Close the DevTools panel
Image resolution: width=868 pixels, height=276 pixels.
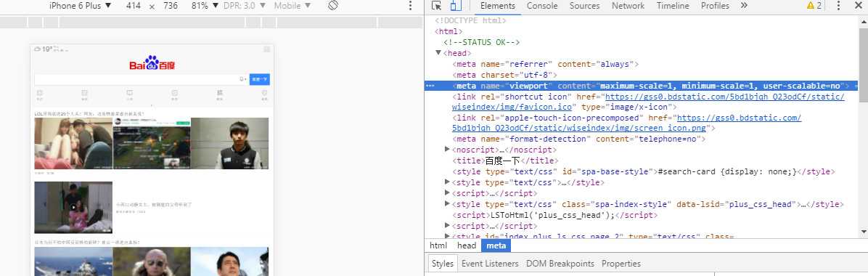coord(858,6)
